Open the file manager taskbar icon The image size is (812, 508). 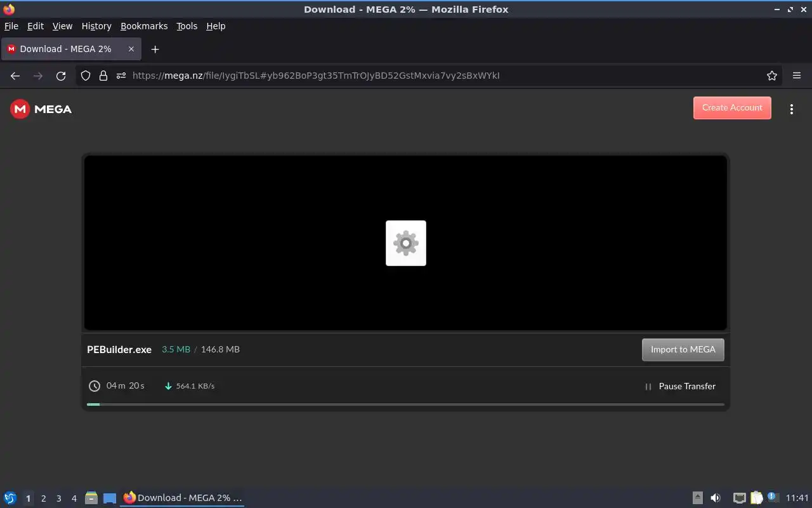pyautogui.click(x=91, y=498)
